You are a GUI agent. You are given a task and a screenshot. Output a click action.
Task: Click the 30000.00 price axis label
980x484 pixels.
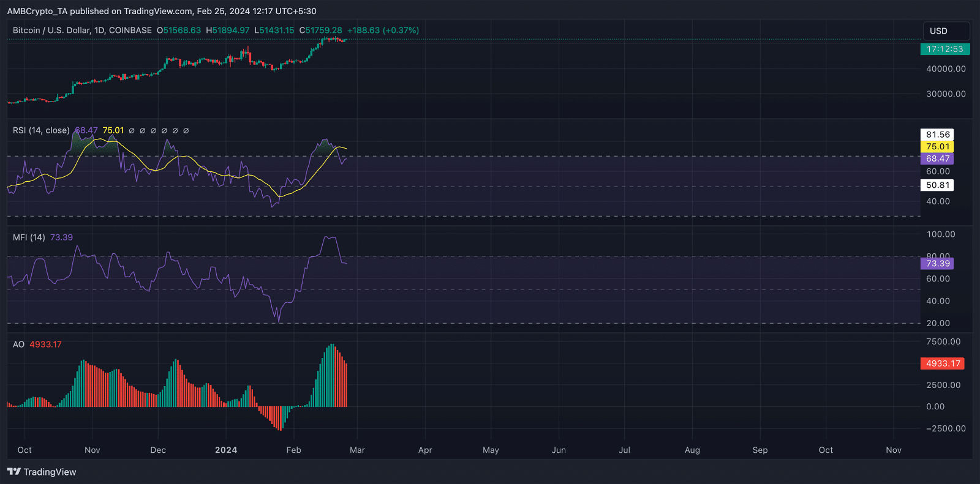coord(946,94)
